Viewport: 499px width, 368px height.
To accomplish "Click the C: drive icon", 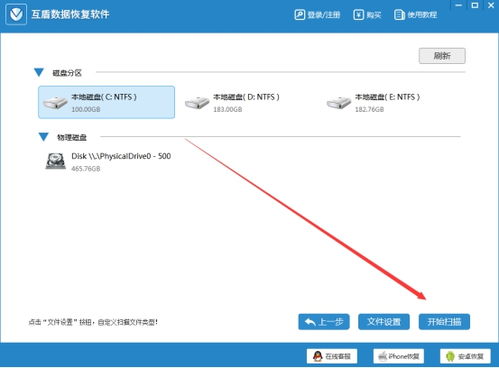I will [x=55, y=103].
